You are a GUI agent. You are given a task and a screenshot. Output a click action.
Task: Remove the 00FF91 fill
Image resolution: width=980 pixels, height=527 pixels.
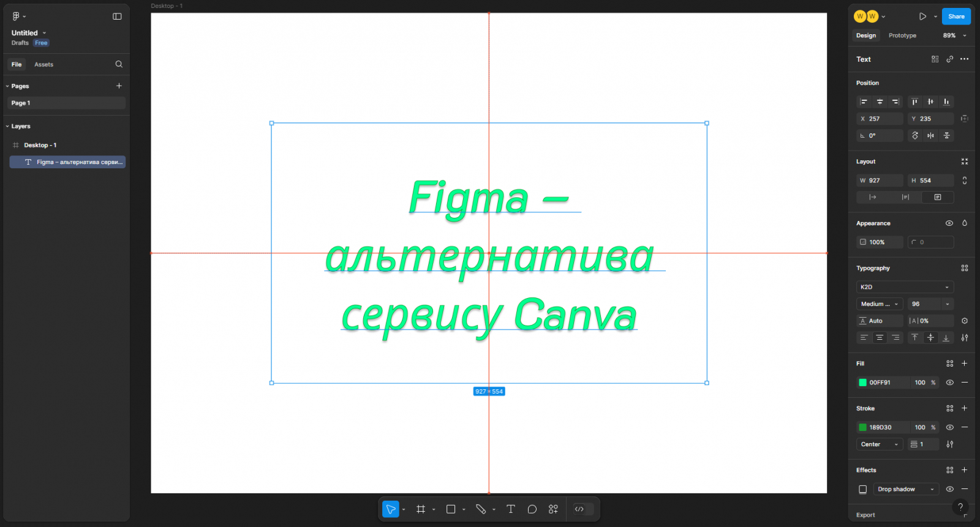[965, 383]
